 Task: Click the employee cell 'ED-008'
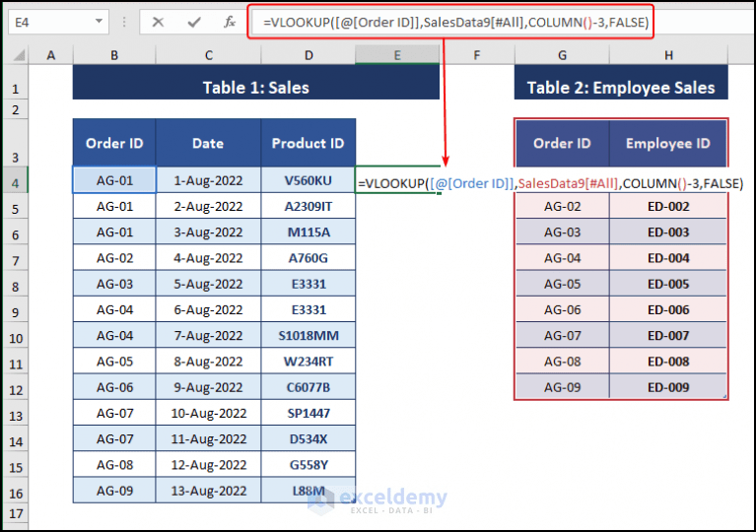click(668, 362)
